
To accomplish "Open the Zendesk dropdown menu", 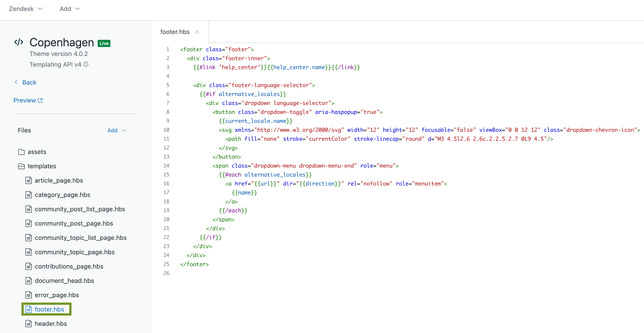I will 26,9.
